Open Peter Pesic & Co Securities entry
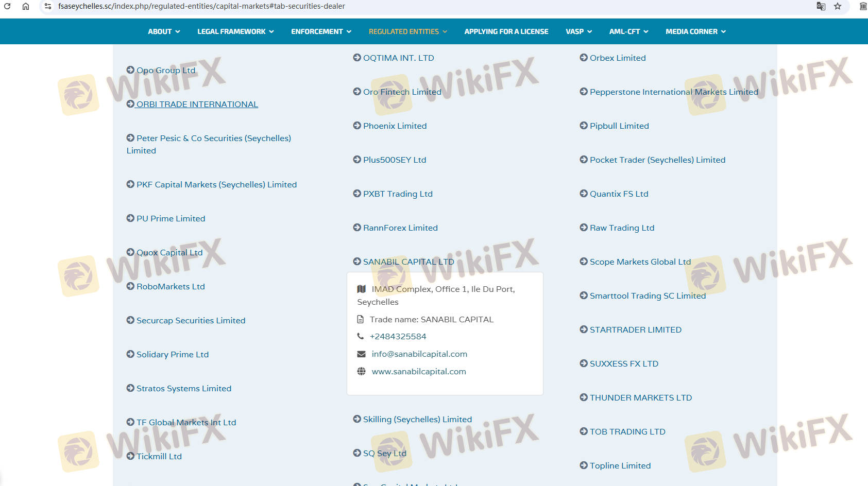Image resolution: width=868 pixels, height=486 pixels. [209, 144]
